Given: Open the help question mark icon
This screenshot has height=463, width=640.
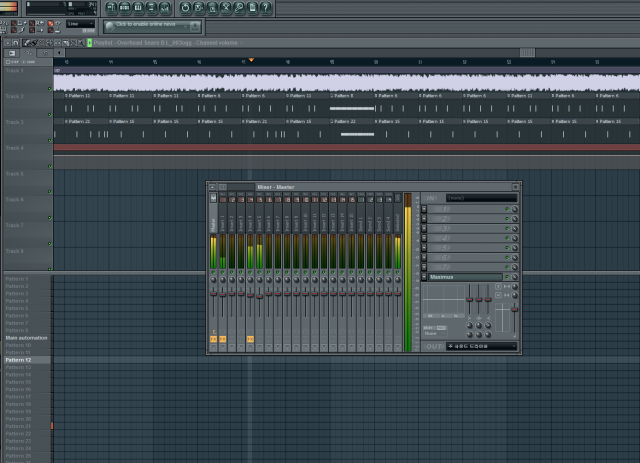Looking at the screenshot, I should tap(266, 8).
